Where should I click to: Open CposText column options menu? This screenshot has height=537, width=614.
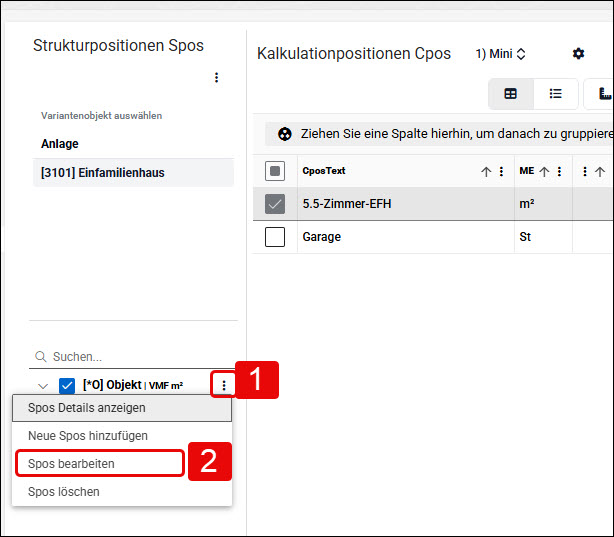(501, 172)
